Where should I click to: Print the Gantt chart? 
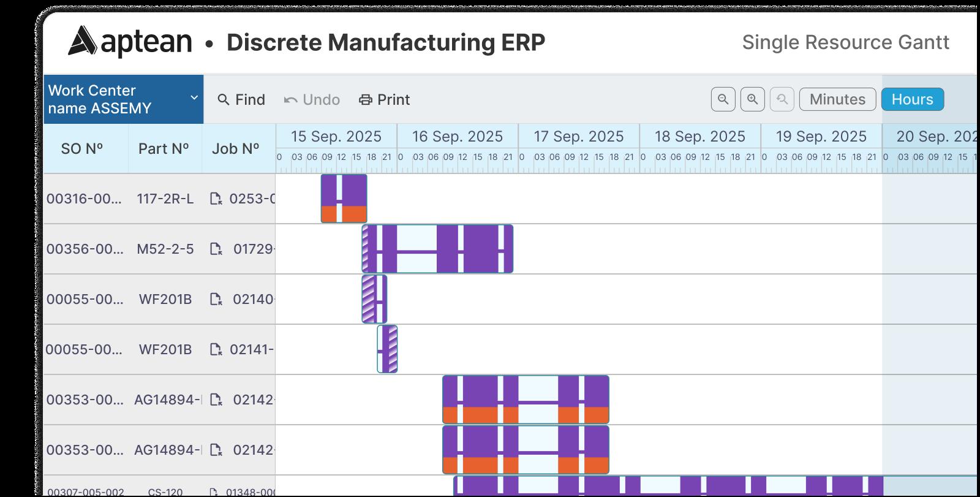(x=385, y=100)
